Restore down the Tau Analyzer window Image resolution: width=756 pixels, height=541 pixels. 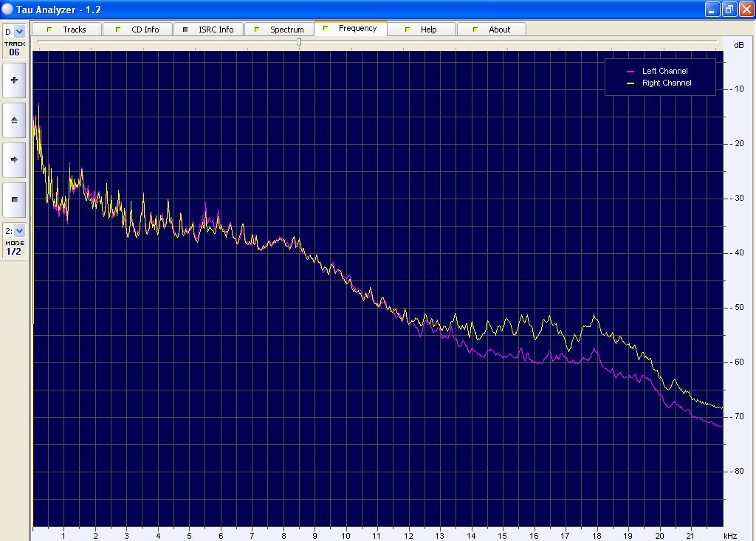[728, 9]
